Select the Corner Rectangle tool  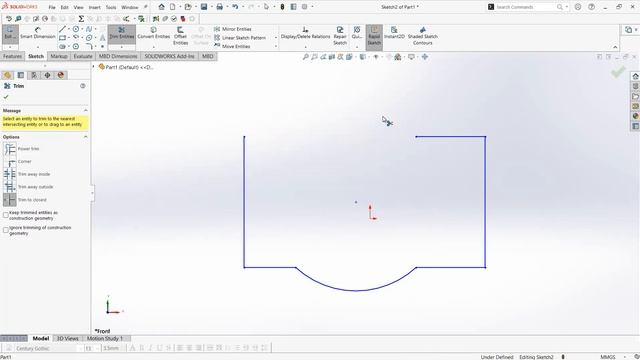pos(62,38)
